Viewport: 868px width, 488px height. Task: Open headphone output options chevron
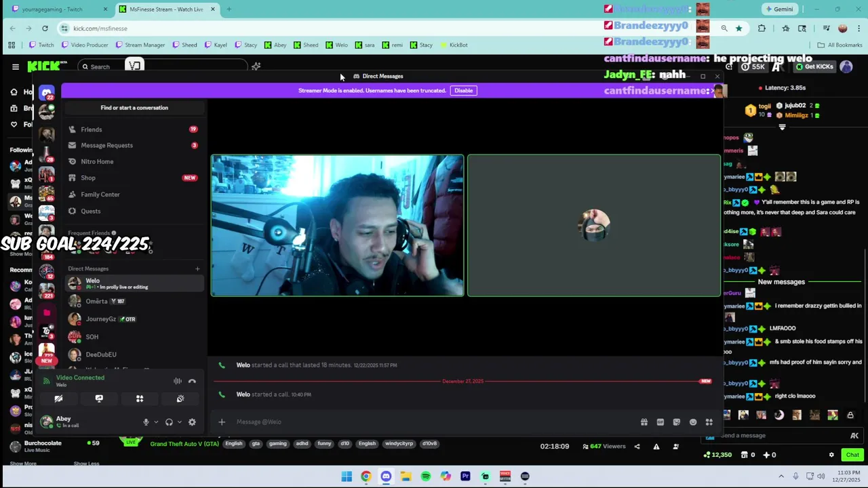pos(179,422)
